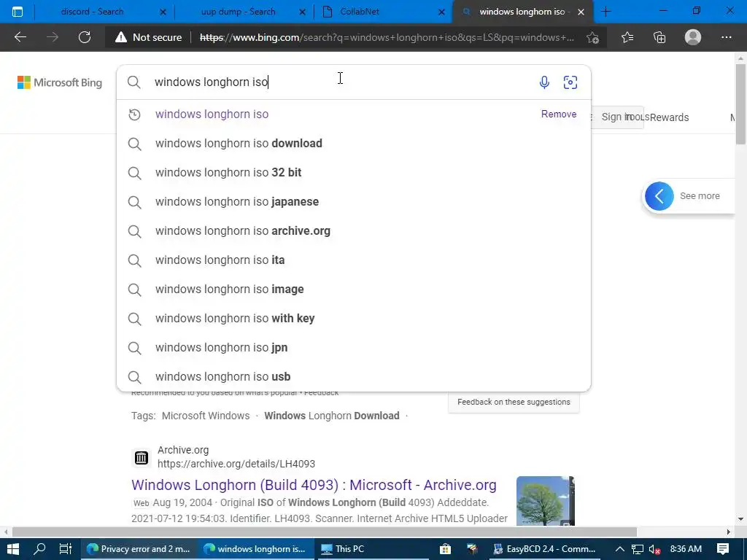The image size is (747, 560).
Task: Open the Edge tab actions menu icon
Action: (x=18, y=12)
